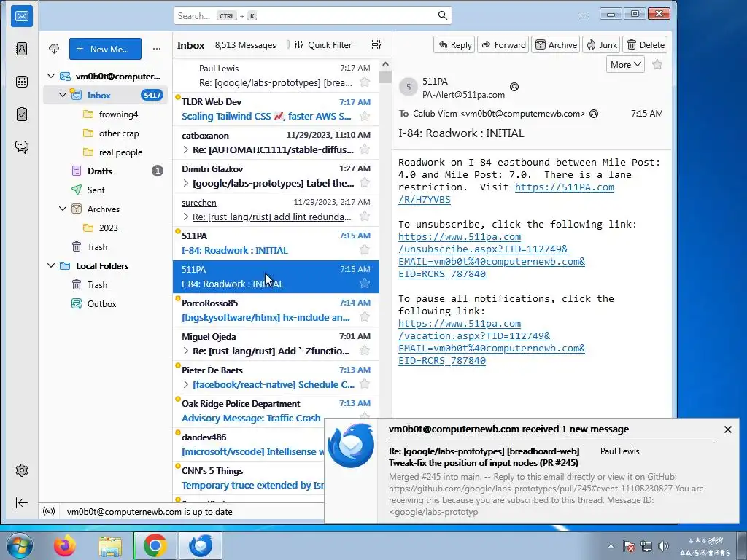The height and width of the screenshot is (560, 747).
Task: Expand the catboxanon thread
Action: click(x=186, y=149)
